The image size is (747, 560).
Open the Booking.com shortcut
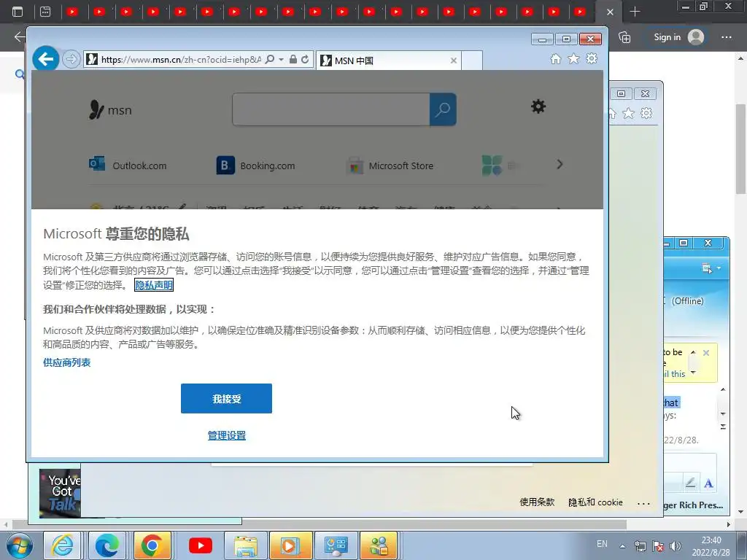coord(256,166)
